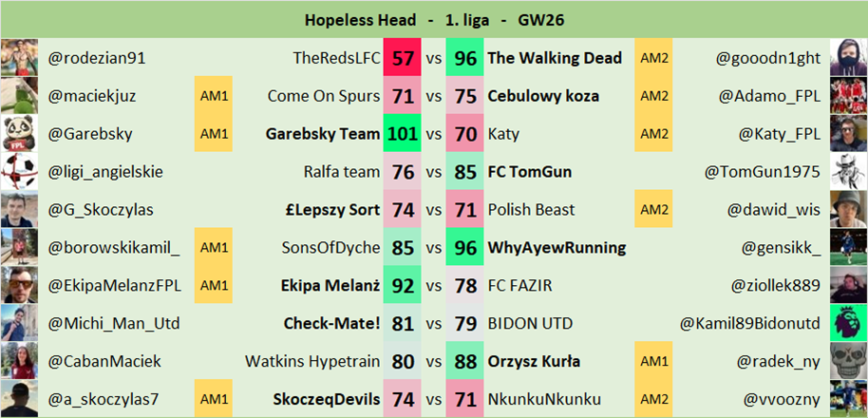The width and height of the screenshot is (868, 418).
Task: Click the red 57 score cell
Action: pyautogui.click(x=403, y=58)
